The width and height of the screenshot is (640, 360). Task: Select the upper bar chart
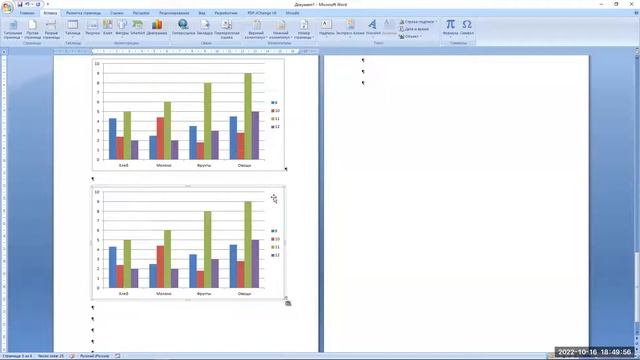188,114
